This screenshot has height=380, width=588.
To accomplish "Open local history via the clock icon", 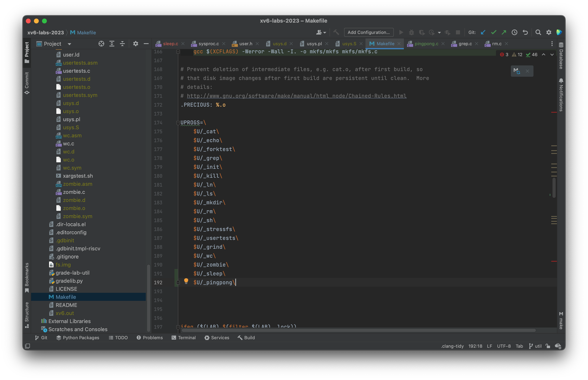I will point(514,32).
